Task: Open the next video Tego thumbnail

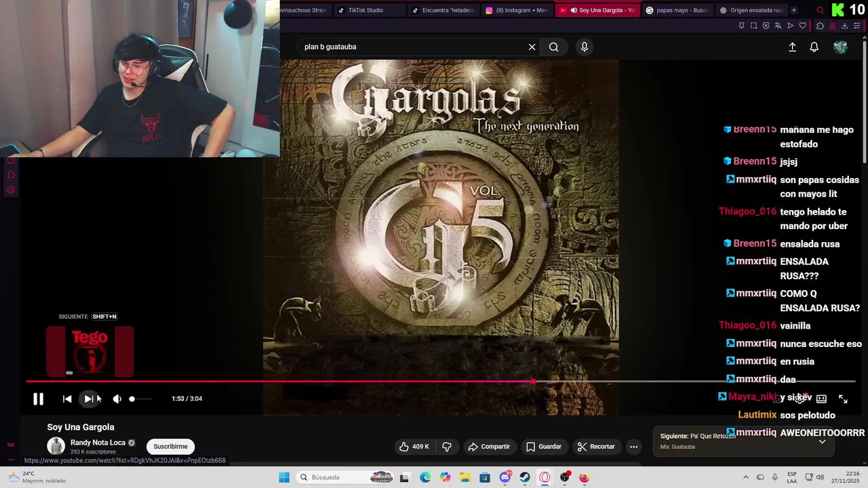Action: (90, 351)
